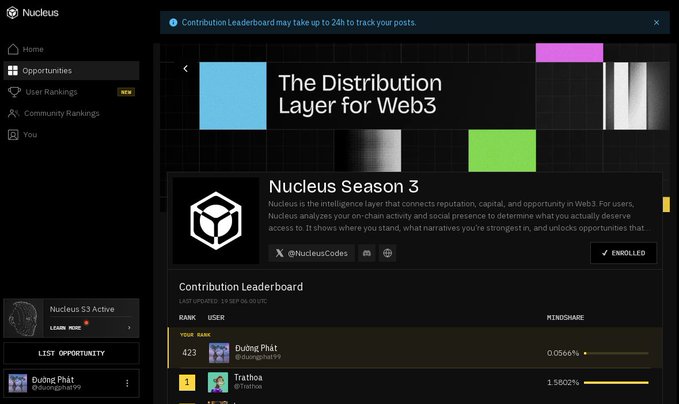Click Đường Phát avatar in the sidebar

[x=18, y=383]
